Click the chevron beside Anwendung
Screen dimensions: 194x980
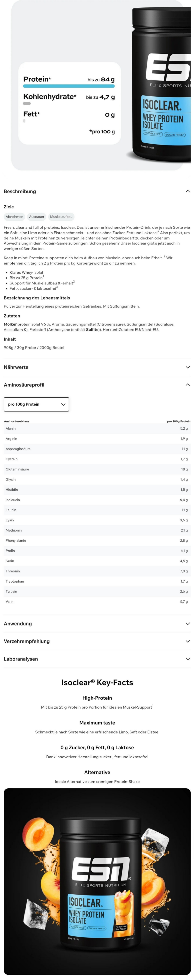click(x=187, y=623)
